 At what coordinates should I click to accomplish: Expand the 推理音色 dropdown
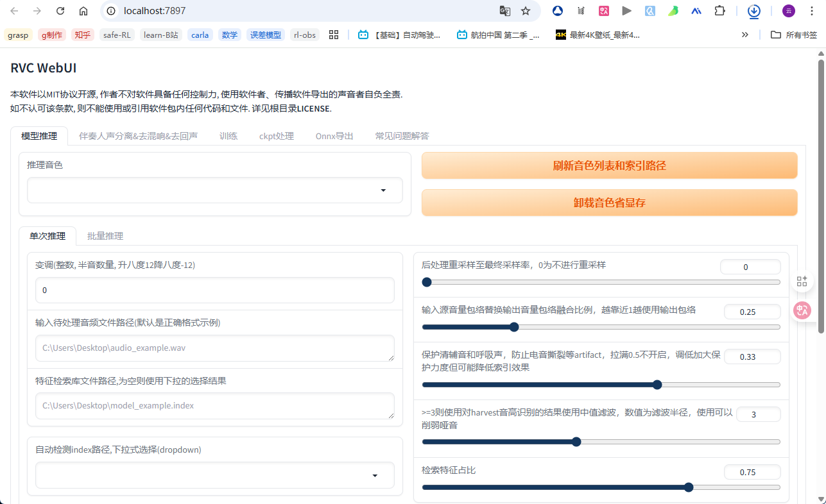point(215,190)
